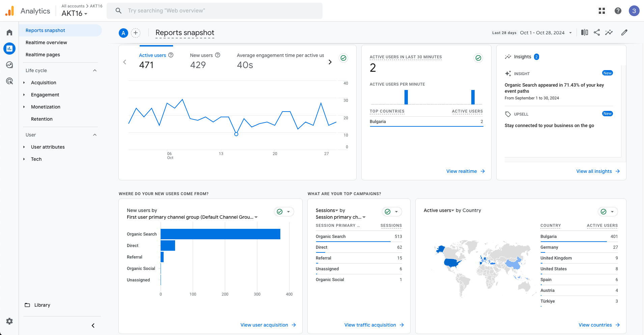Show next metric with right arrow
The width and height of the screenshot is (644, 335).
(330, 62)
